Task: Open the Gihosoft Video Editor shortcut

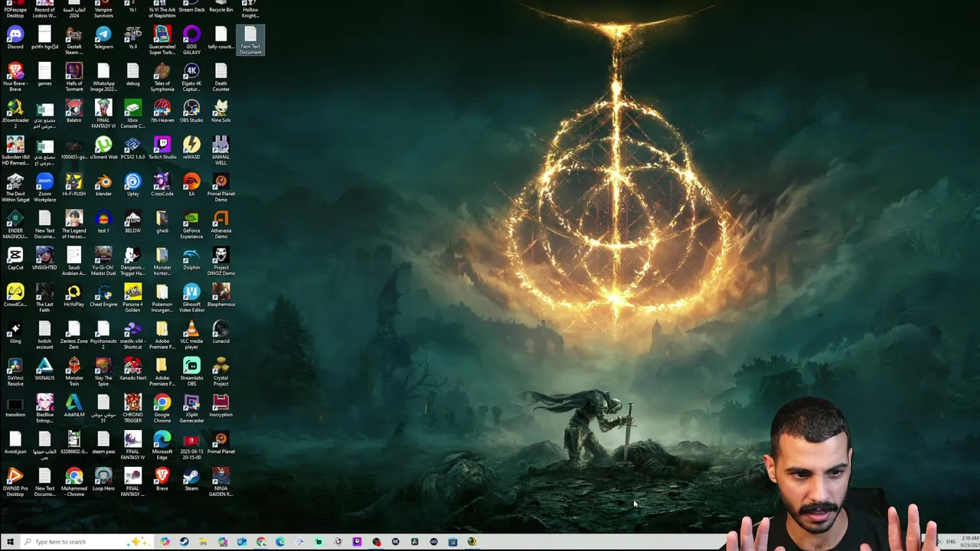Action: (x=191, y=298)
